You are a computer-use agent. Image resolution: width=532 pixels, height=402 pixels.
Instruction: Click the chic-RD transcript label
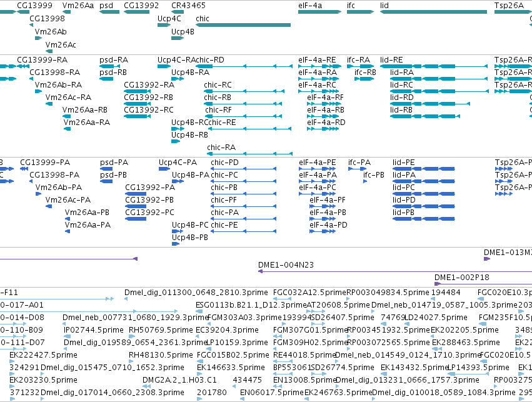pyautogui.click(x=210, y=60)
